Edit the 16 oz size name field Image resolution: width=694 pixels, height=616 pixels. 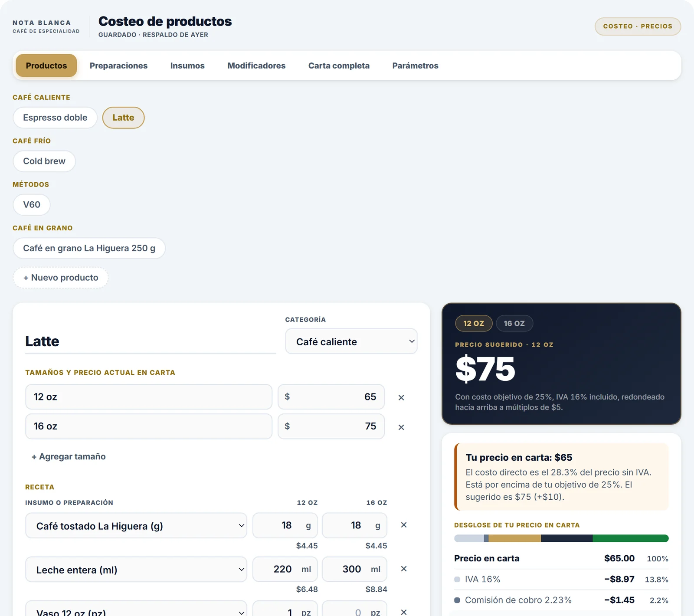149,426
